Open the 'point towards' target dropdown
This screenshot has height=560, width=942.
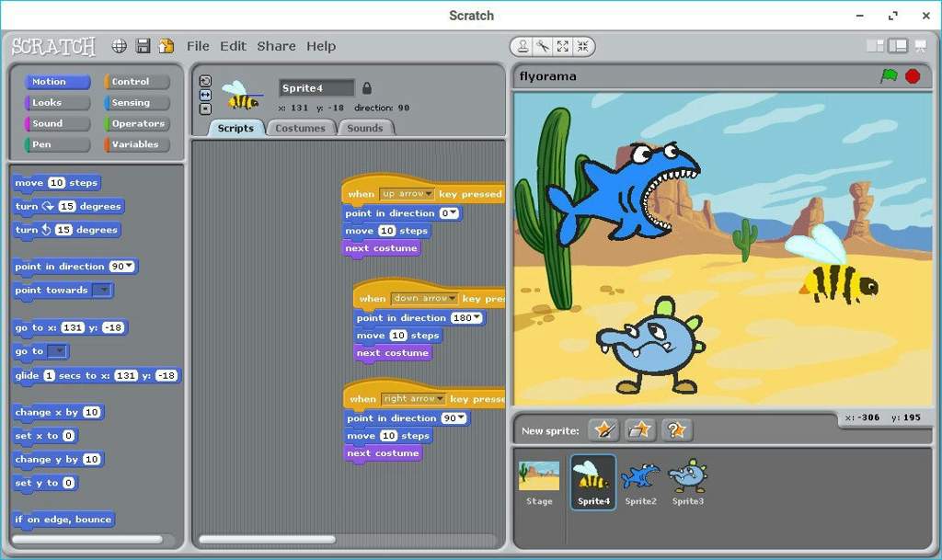(x=103, y=291)
